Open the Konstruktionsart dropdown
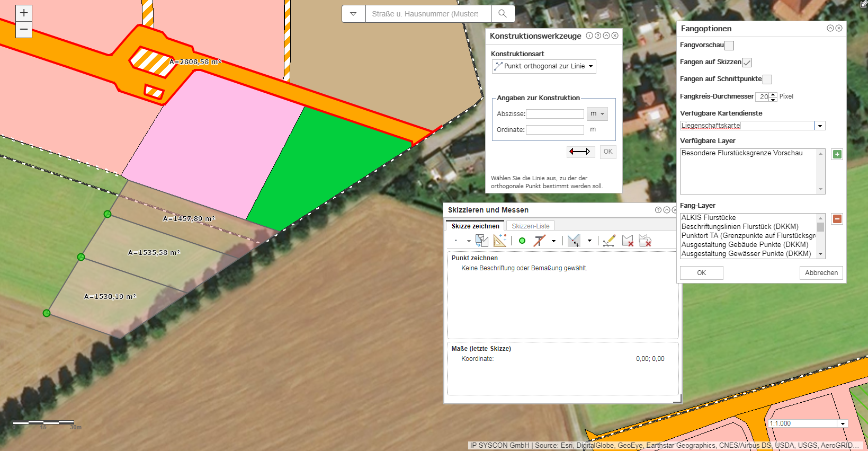868x451 pixels. [544, 66]
